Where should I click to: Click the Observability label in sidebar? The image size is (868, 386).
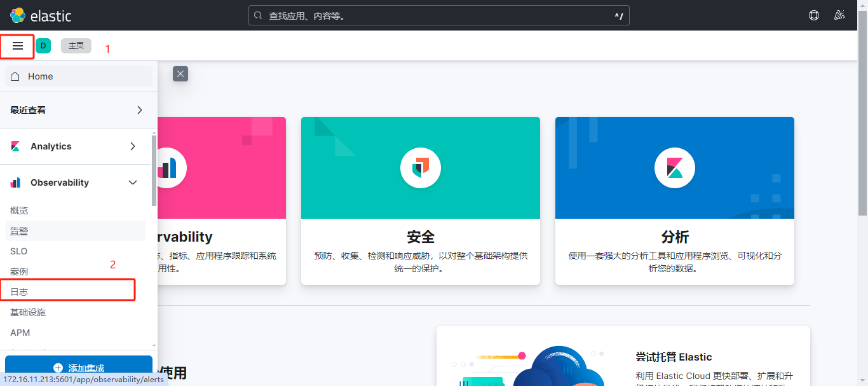[x=60, y=183]
